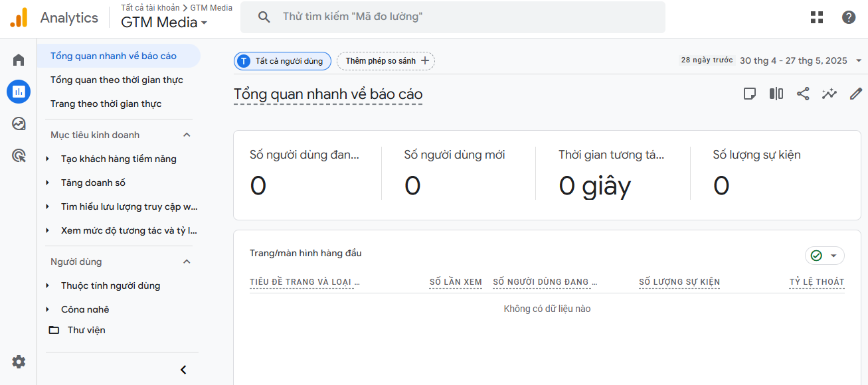Screen dimensions: 868x385
Task: Select the Reports bar-chart icon
Action: point(19,92)
